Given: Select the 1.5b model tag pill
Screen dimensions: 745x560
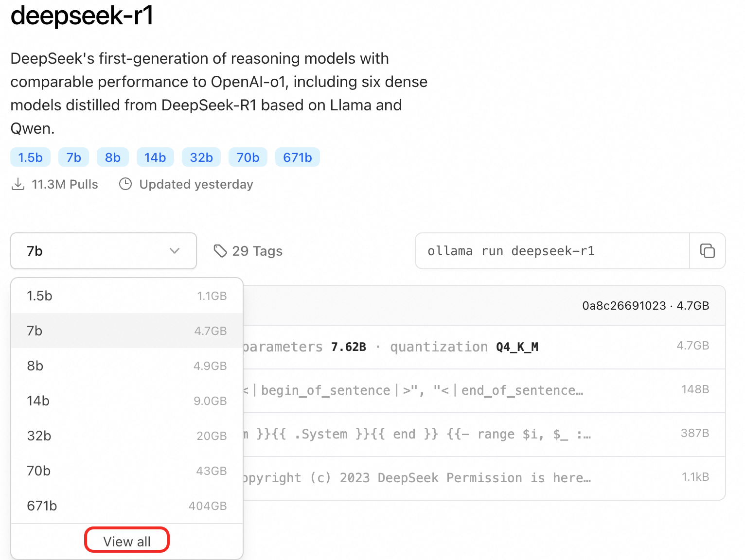Looking at the screenshot, I should point(30,157).
